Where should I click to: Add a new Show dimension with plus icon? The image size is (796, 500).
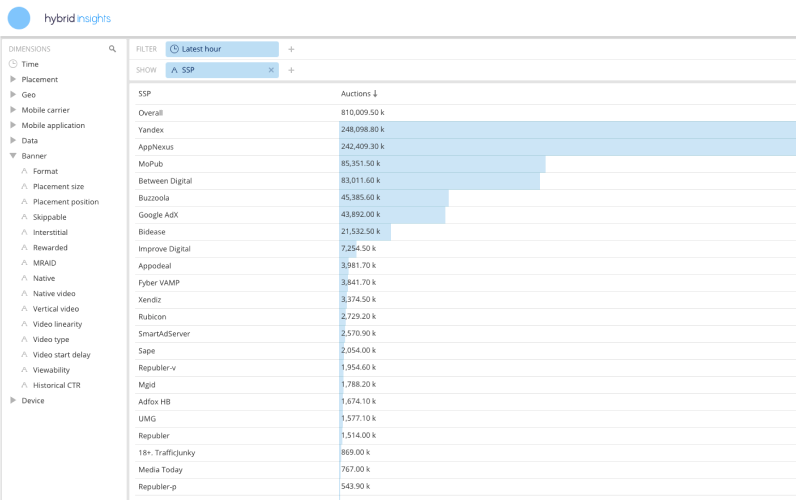click(x=291, y=70)
